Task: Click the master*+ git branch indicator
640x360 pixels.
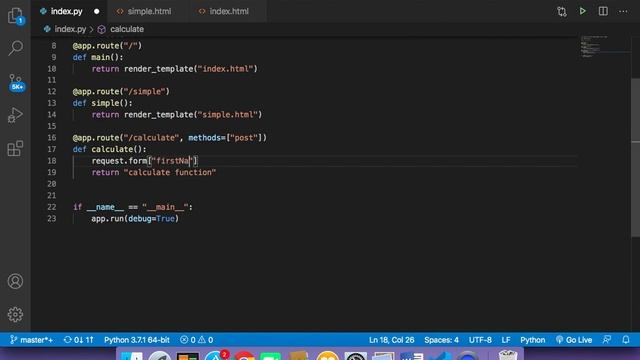Action: coord(31,340)
